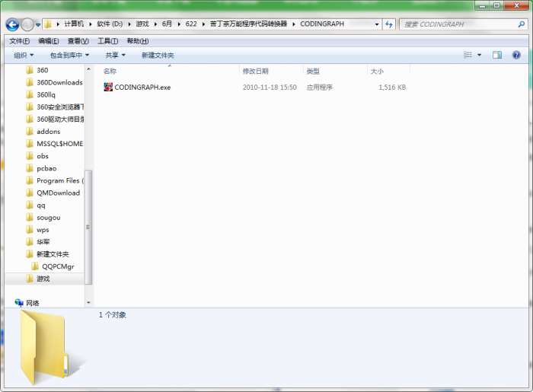Click the change view icon

468,55
